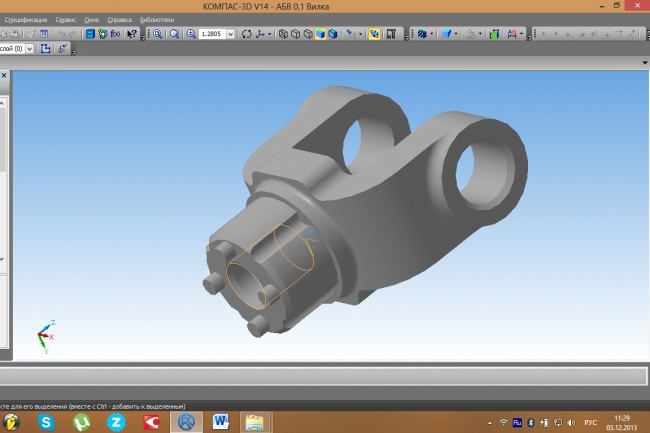Toggle shaded-with-edges display mode
This screenshot has height=433, width=650.
[x=332, y=33]
